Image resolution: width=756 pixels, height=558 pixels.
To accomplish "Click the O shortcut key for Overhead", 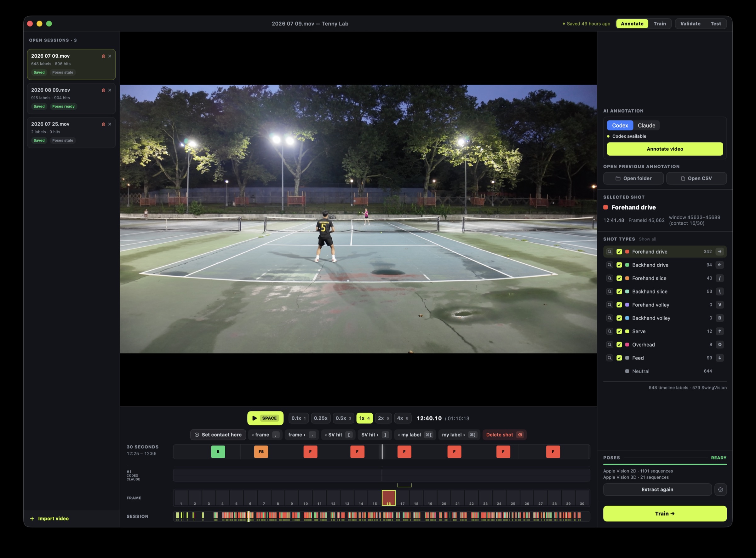I will click(719, 344).
